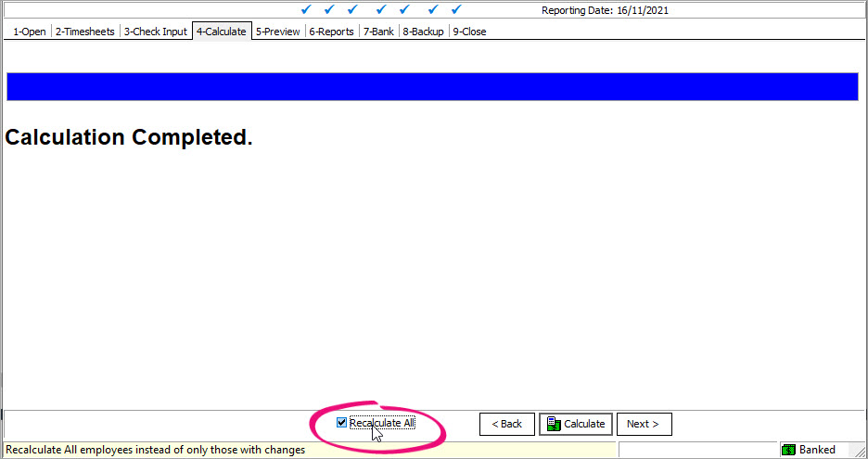This screenshot has height=459, width=868.
Task: Select the 4-Calculate tab
Action: click(x=221, y=32)
